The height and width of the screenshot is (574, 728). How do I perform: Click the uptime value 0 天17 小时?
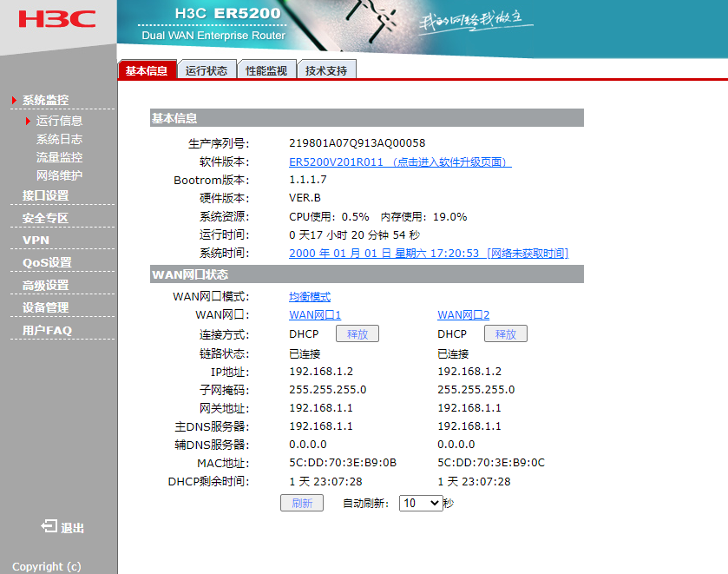pyautogui.click(x=354, y=234)
